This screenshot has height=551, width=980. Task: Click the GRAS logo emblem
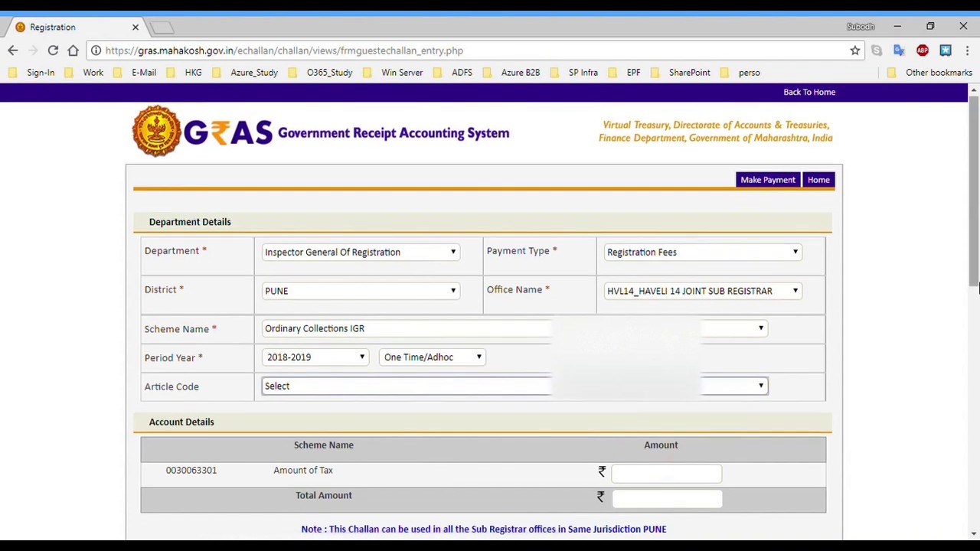tap(156, 131)
